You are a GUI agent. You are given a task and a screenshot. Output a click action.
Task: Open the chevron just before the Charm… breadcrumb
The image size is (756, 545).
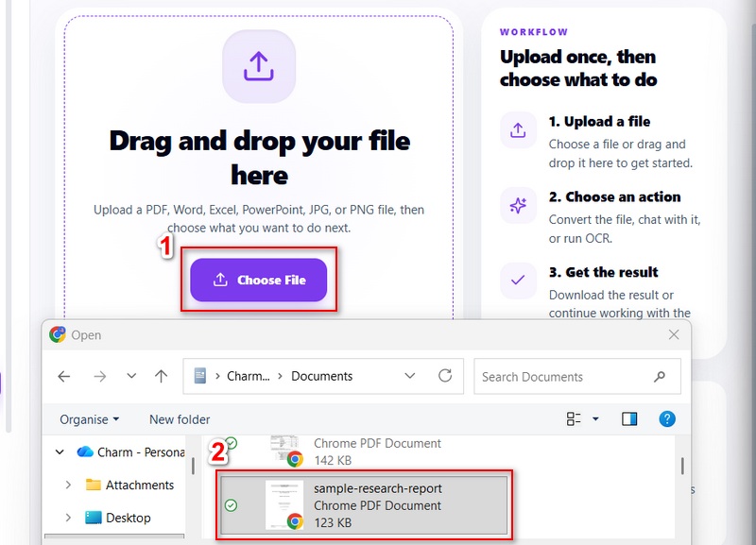tap(217, 376)
